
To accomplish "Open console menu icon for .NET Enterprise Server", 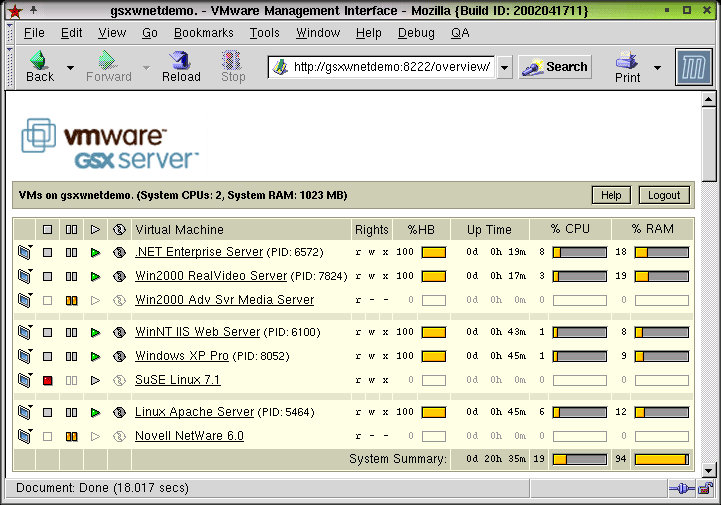I will click(25, 252).
